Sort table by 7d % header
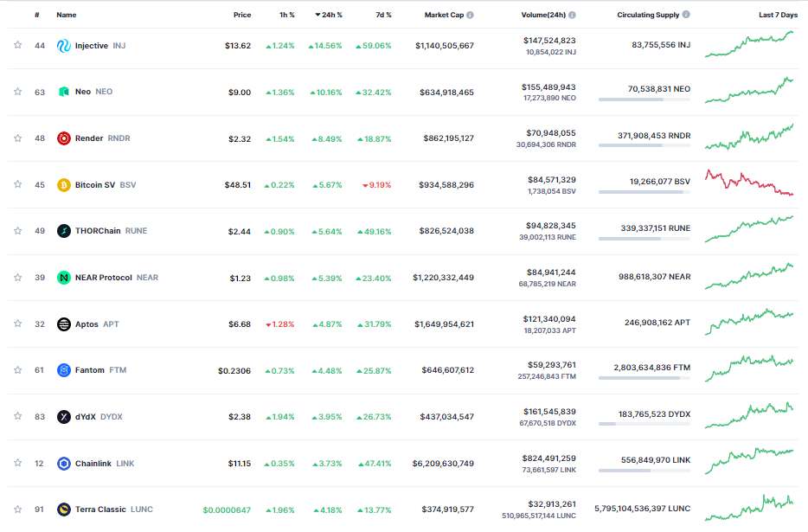Viewport: 808px width, 532px height. coord(383,15)
